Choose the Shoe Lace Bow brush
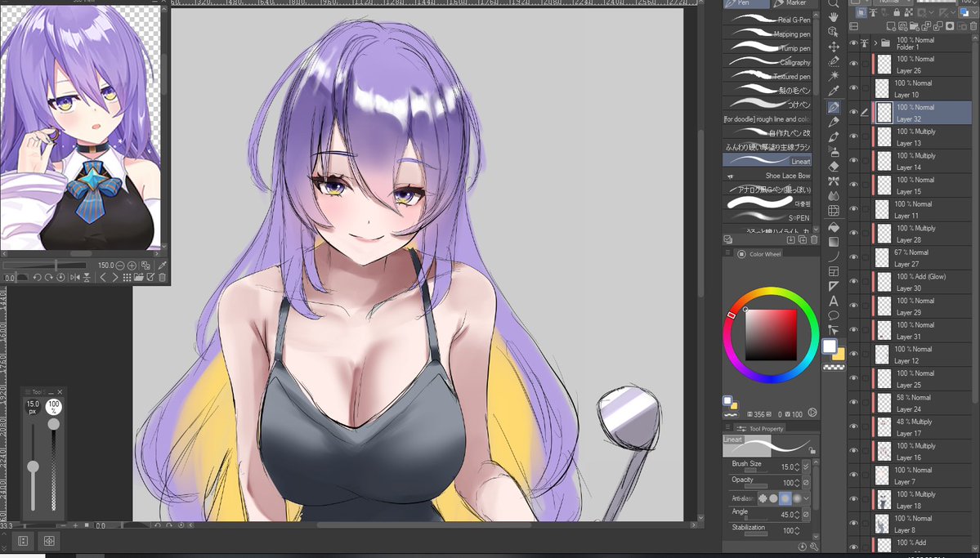980x558 pixels. 767,176
